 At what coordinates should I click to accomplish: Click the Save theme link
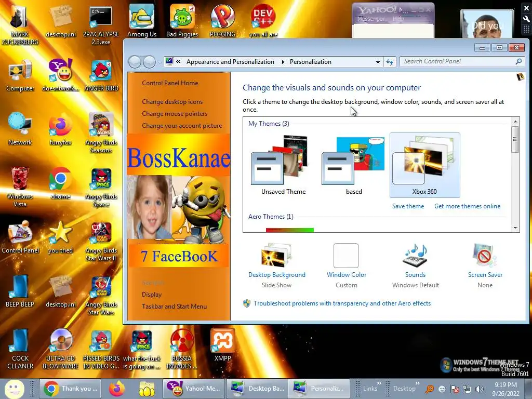click(x=408, y=206)
